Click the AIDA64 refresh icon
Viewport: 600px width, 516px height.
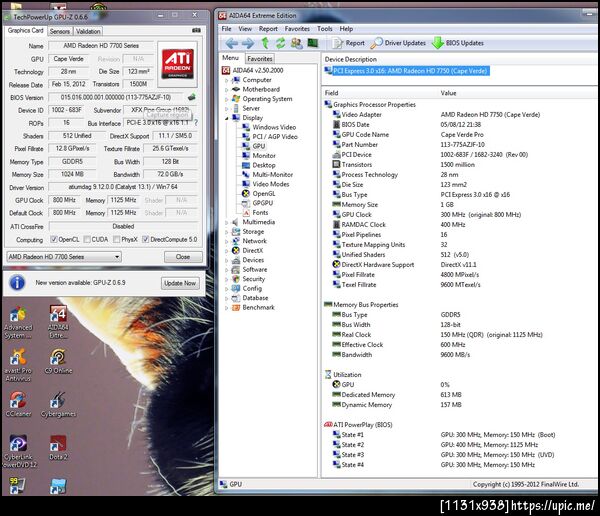tap(280, 43)
